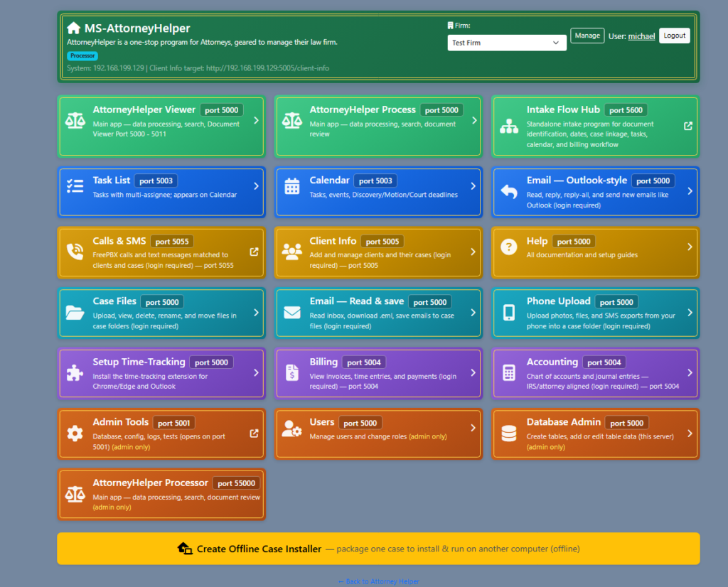The height and width of the screenshot is (587, 728).
Task: Click the puzzle piece icon on Setup Time-Tracking
Action: click(x=75, y=372)
